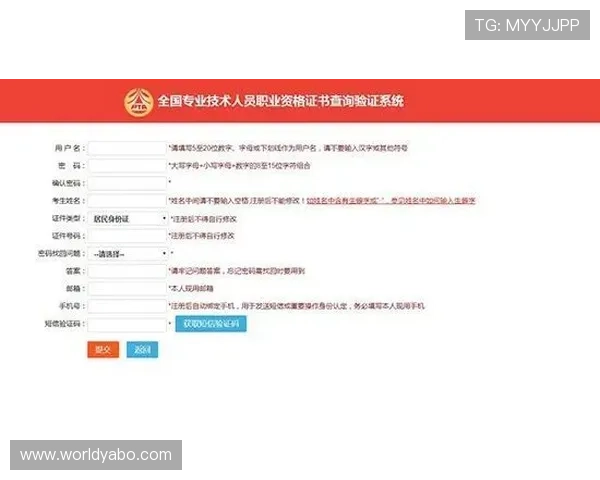The width and height of the screenshot is (600, 480).
Task: Open the 证件类型 dropdown showing 居民身份证
Action: pyautogui.click(x=128, y=219)
